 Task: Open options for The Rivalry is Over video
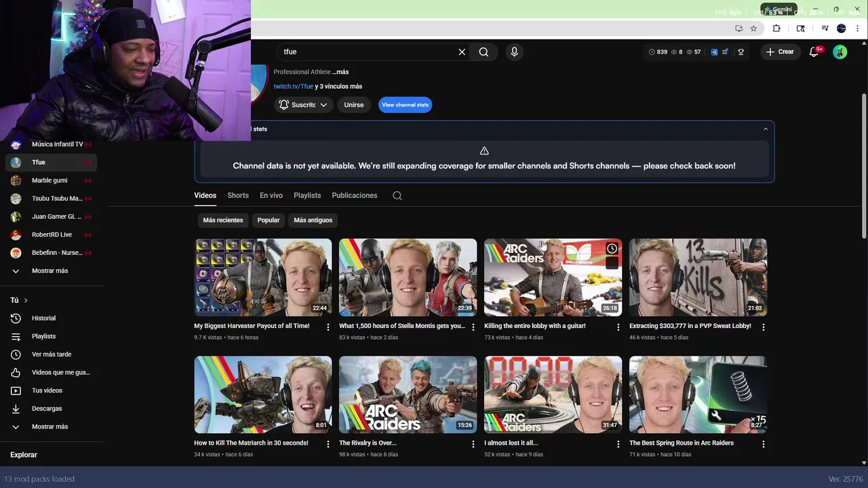[x=473, y=444]
